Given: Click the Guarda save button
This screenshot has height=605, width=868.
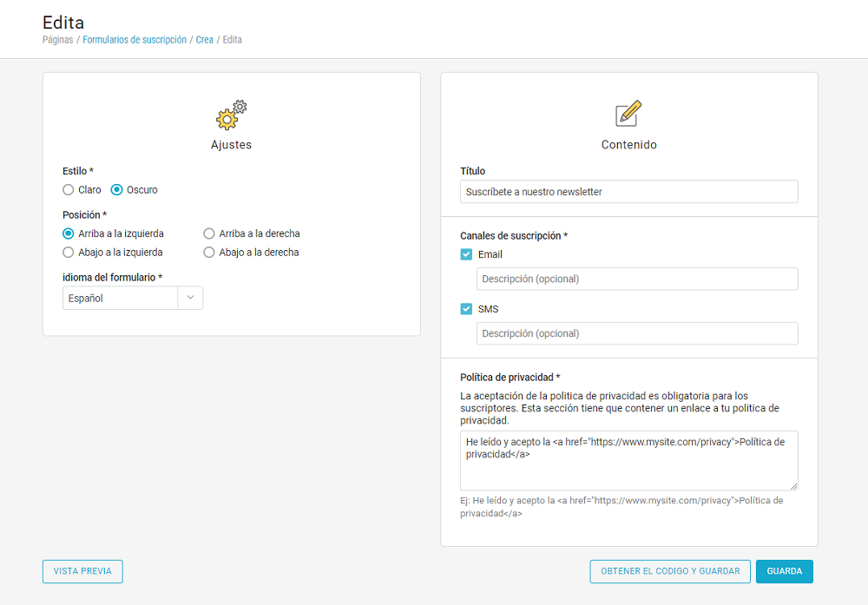Looking at the screenshot, I should tap(784, 571).
